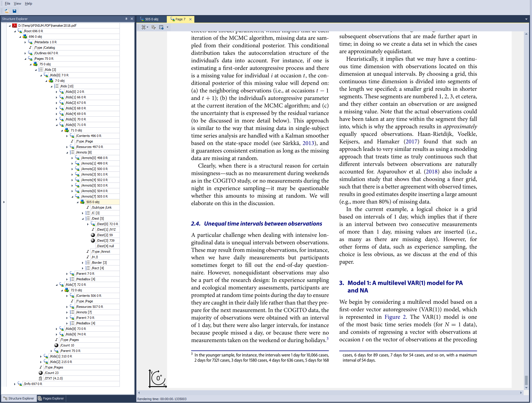This screenshot has width=532, height=403.
Task: Click the rotation 0° axis indicator icon
Action: (x=158, y=379)
